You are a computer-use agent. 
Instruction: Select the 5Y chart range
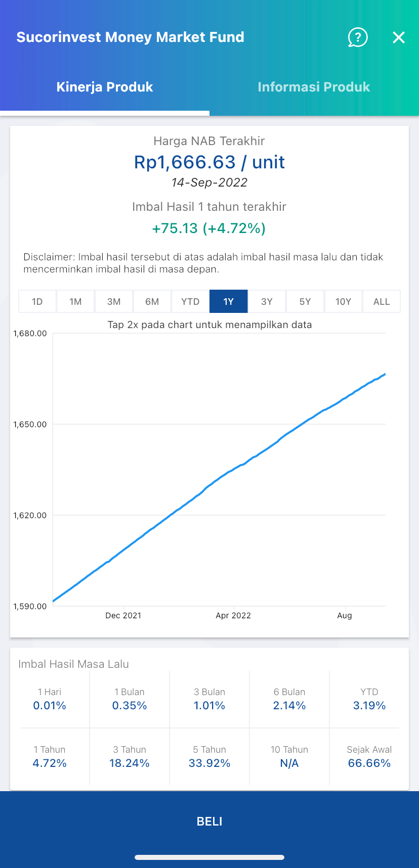(305, 301)
